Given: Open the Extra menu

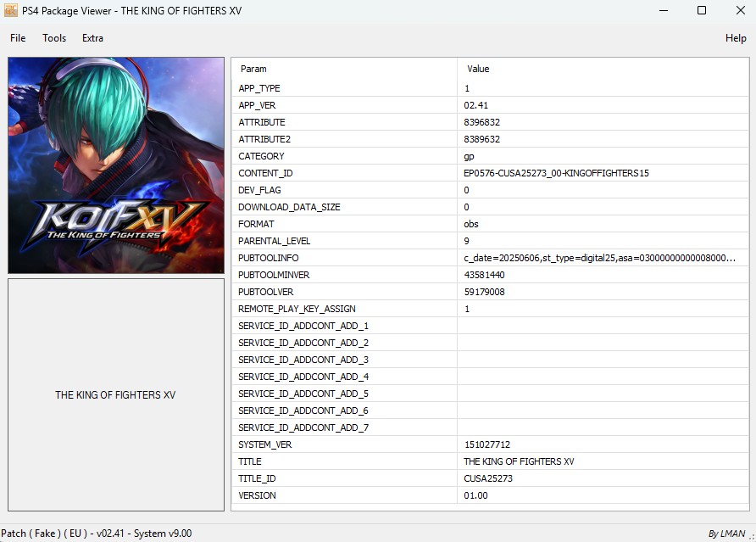Looking at the screenshot, I should [92, 38].
